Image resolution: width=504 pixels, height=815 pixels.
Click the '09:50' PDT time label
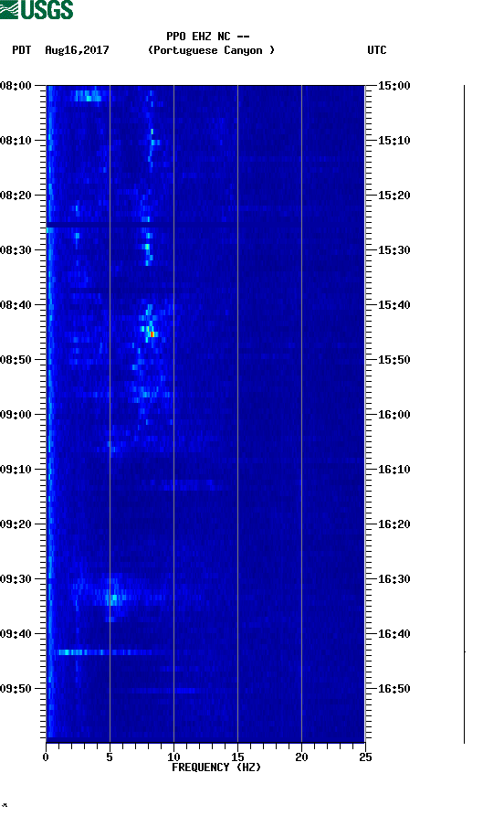click(x=16, y=689)
